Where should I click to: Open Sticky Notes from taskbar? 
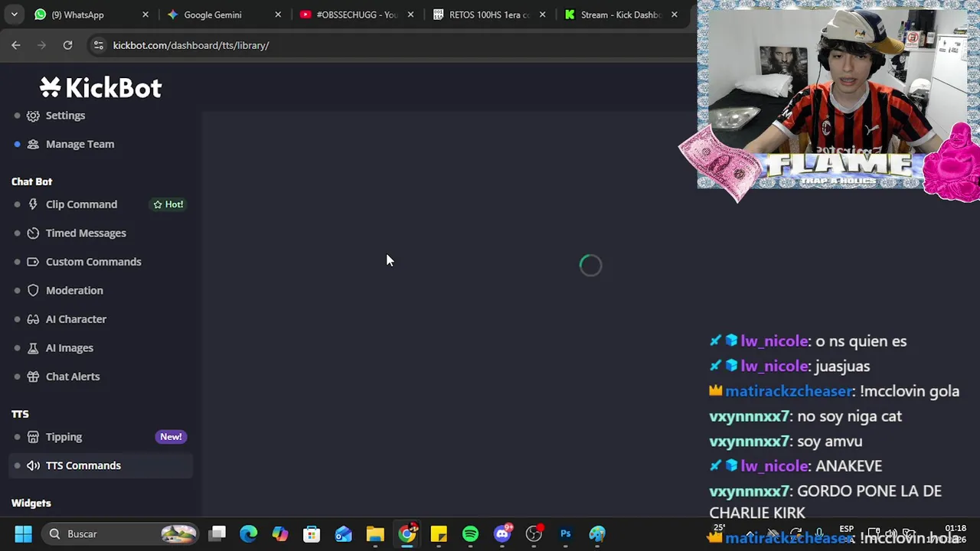[x=439, y=534]
